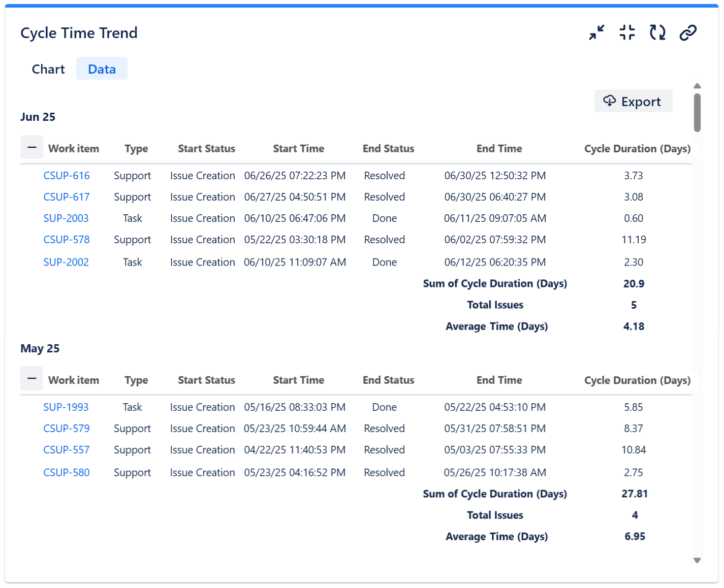This screenshot has width=724, height=588.
Task: Open task SUP-2002
Action: (x=66, y=262)
